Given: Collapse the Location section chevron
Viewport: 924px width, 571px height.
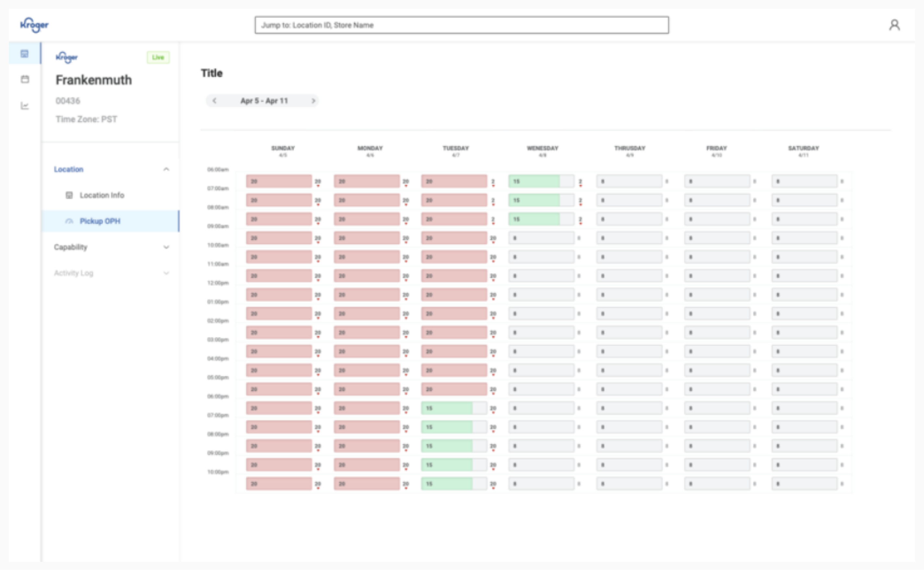Looking at the screenshot, I should [166, 169].
